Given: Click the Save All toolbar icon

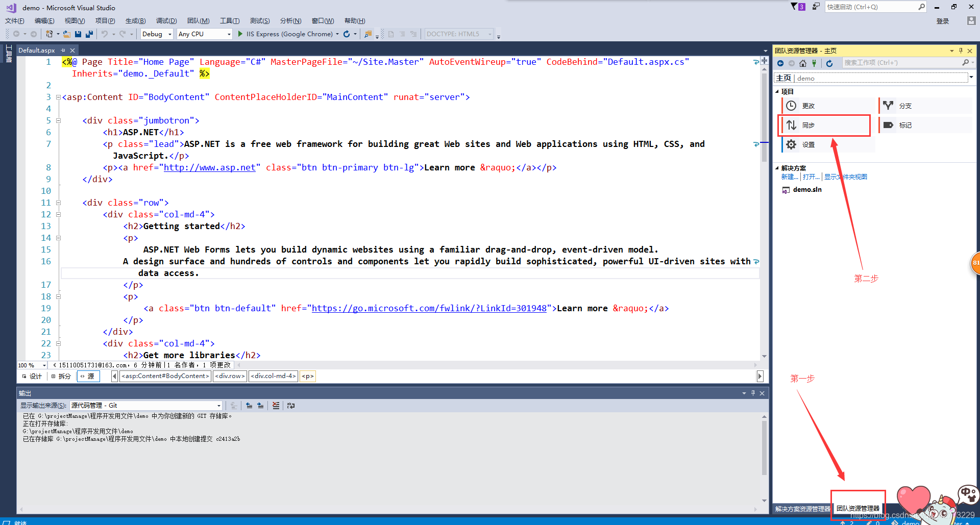Looking at the screenshot, I should pos(89,34).
